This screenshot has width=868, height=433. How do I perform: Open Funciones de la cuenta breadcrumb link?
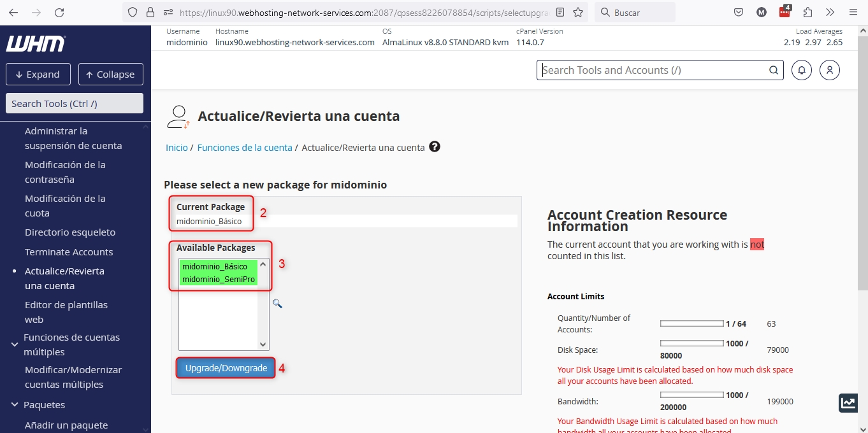click(x=244, y=148)
